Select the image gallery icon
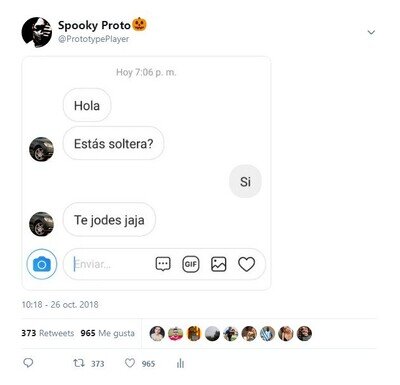The height and width of the screenshot is (385, 400). pos(219,264)
